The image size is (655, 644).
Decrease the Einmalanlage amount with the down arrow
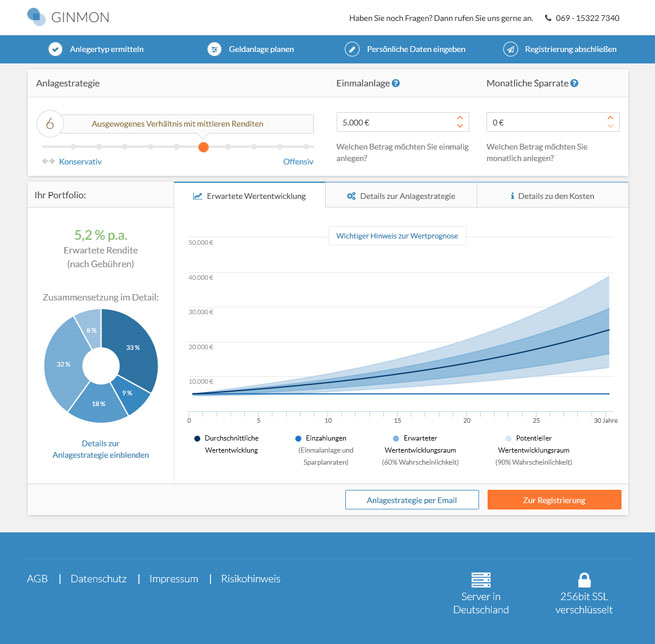tap(460, 126)
